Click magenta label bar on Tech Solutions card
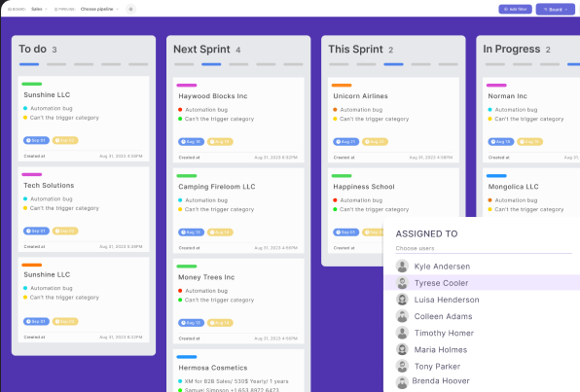The width and height of the screenshot is (580, 392). click(32, 174)
